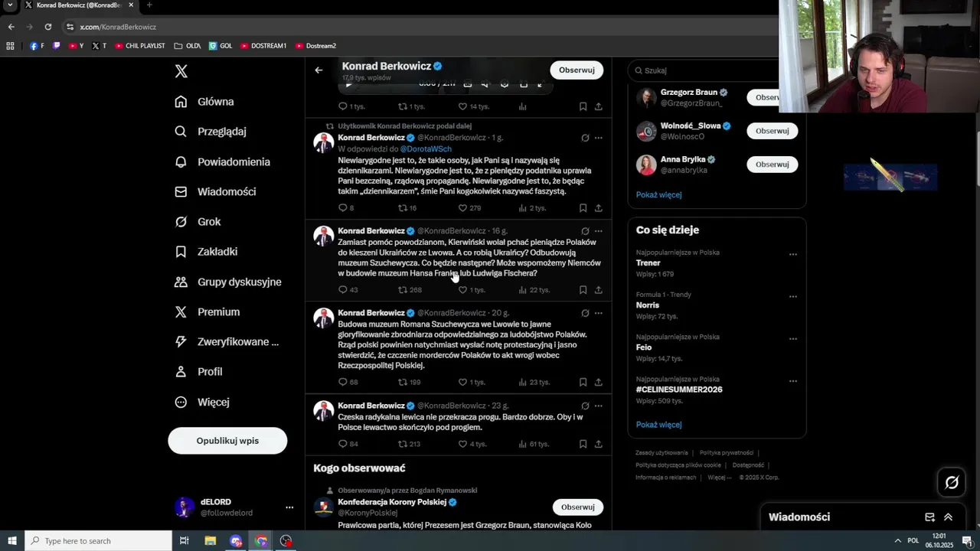Click Windows taskbar search box

click(99, 541)
